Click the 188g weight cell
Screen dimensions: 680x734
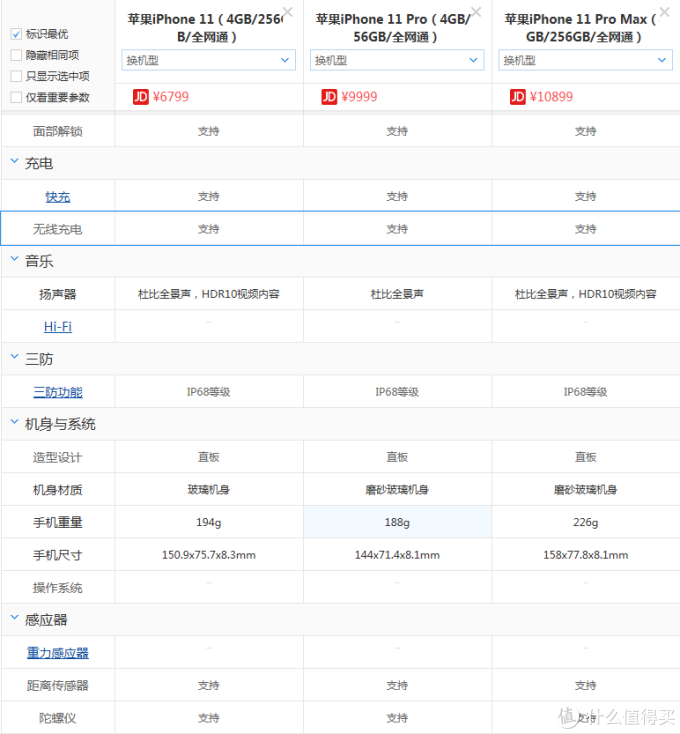tap(397, 522)
